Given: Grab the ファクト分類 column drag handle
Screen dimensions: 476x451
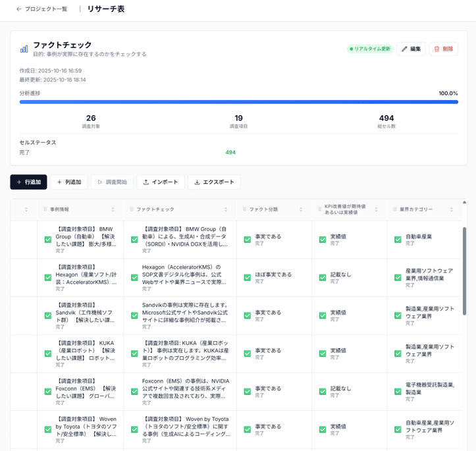Looking at the screenshot, I should click(x=244, y=209).
